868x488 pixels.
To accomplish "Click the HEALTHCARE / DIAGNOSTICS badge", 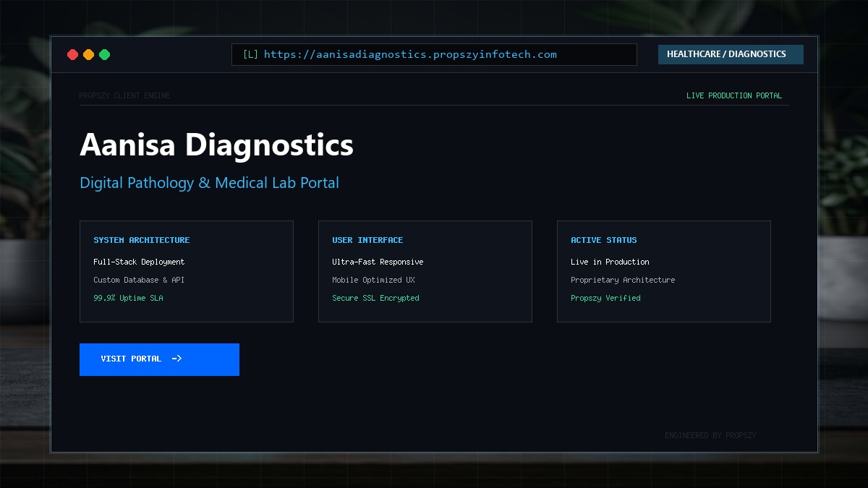I will tap(731, 54).
